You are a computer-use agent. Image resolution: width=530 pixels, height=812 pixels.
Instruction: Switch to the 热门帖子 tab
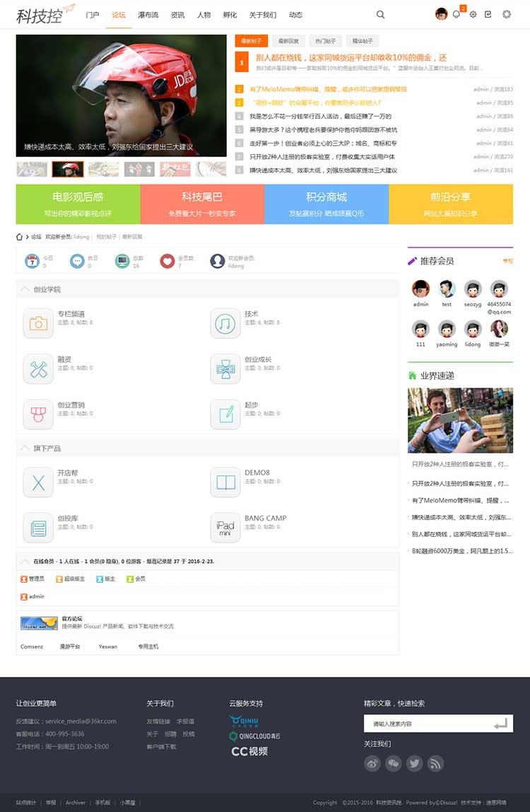click(325, 41)
